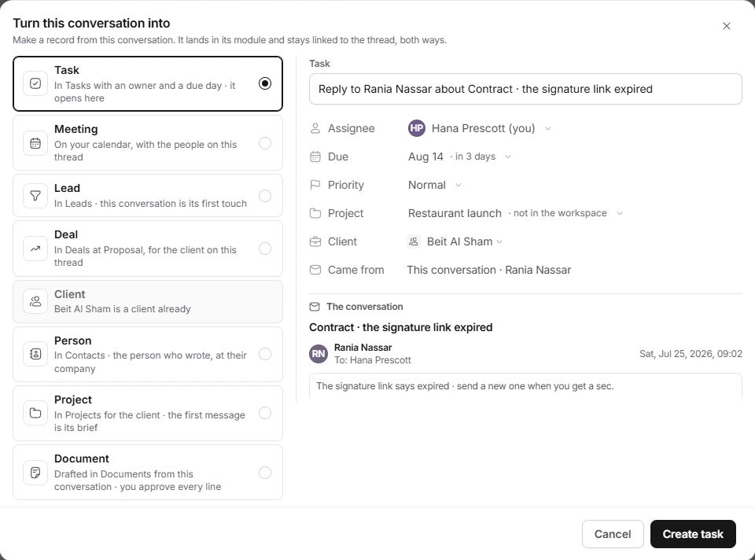Click the Project folder icon tile
Image resolution: width=755 pixels, height=560 pixels.
[x=35, y=413]
